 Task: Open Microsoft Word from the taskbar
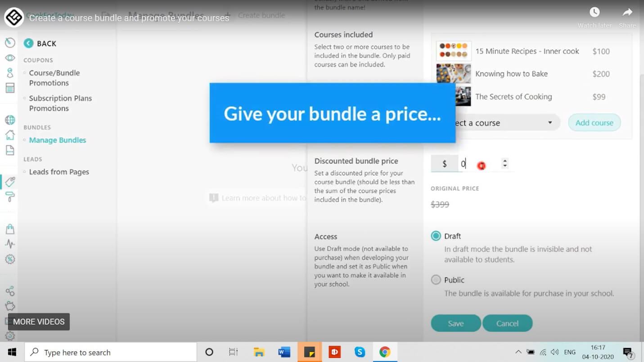point(284,352)
